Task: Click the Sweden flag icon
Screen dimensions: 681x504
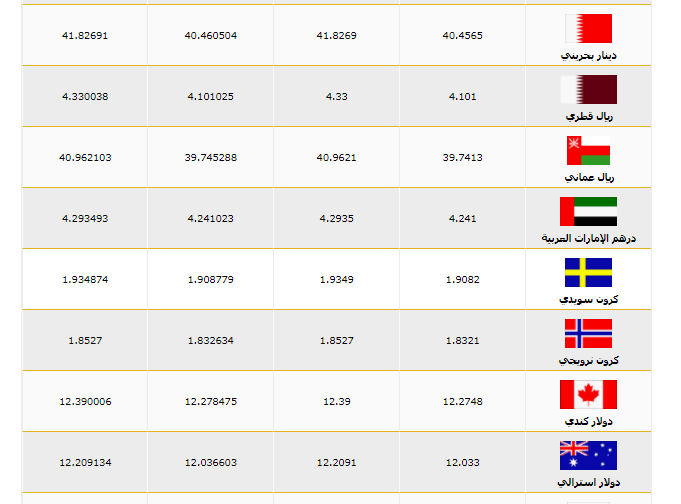Action: (x=588, y=273)
